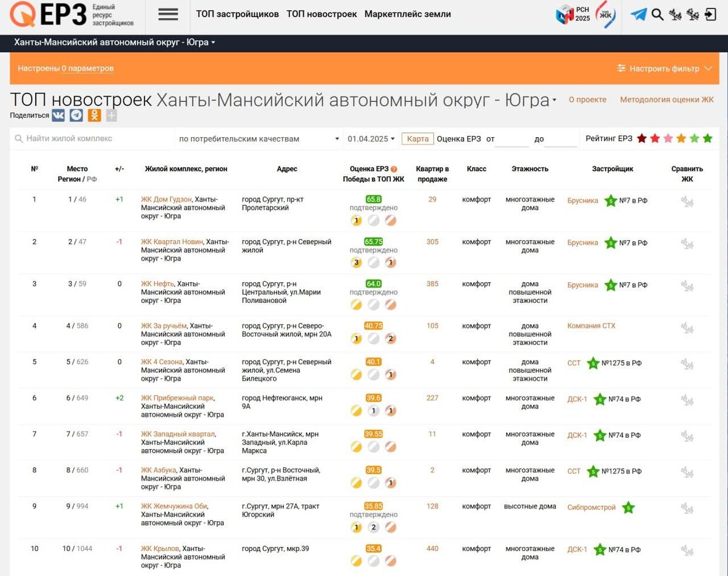728x576 pixels.
Task: Open sort dropdown по потребительским качествам
Action: pos(259,139)
